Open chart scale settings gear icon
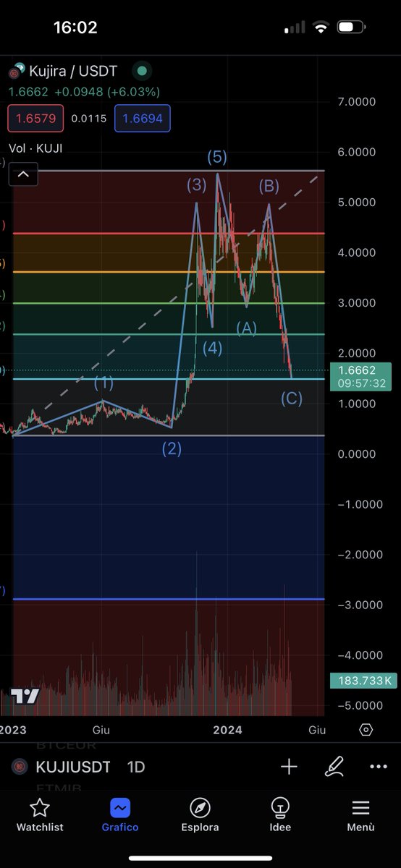Viewport: 401px width, 868px height. (x=366, y=730)
